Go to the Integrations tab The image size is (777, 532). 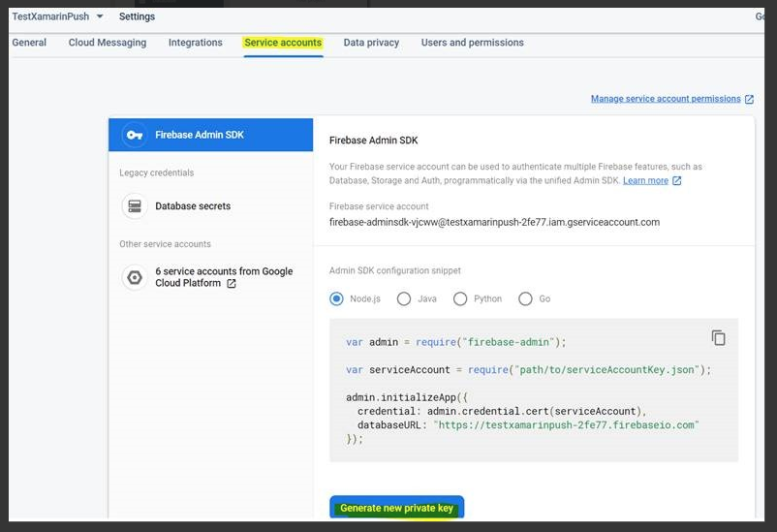tap(196, 43)
